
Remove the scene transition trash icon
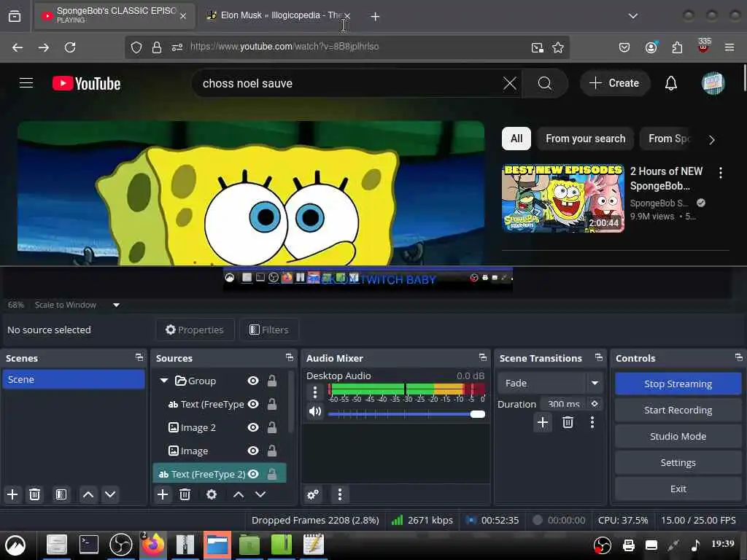pos(568,422)
